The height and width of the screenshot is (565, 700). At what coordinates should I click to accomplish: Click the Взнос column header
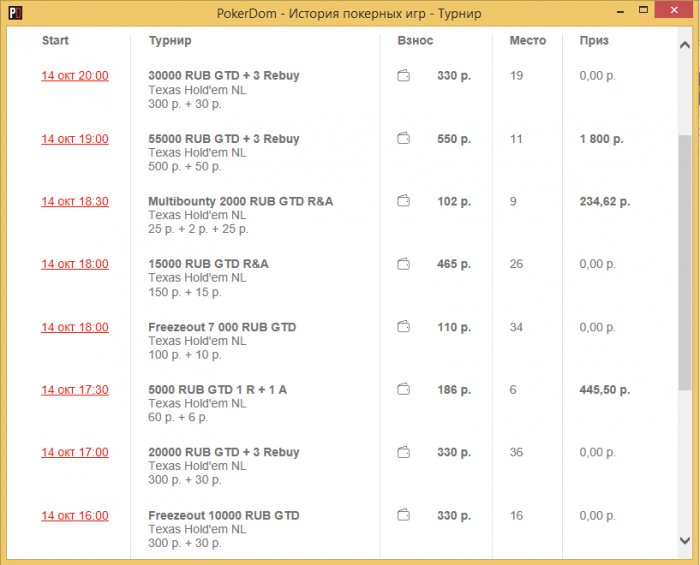[x=415, y=41]
